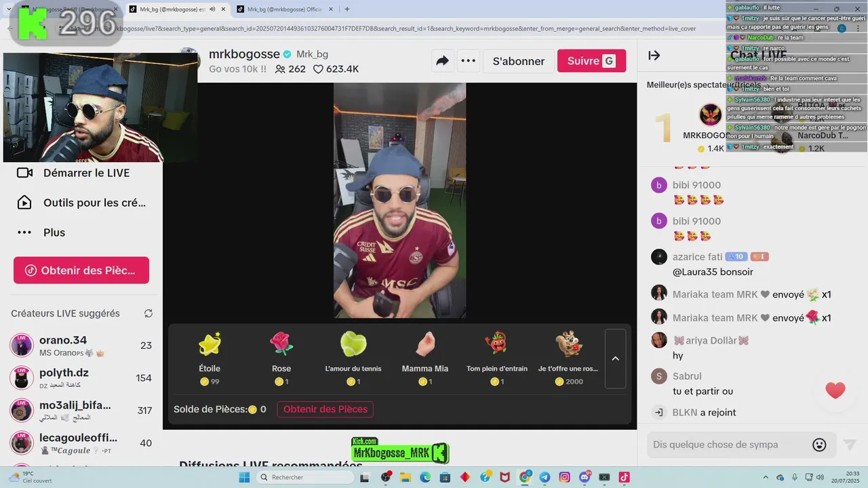Click the taskbar Rechercher search box
Viewport: 868px width, 488px height.
point(304,477)
